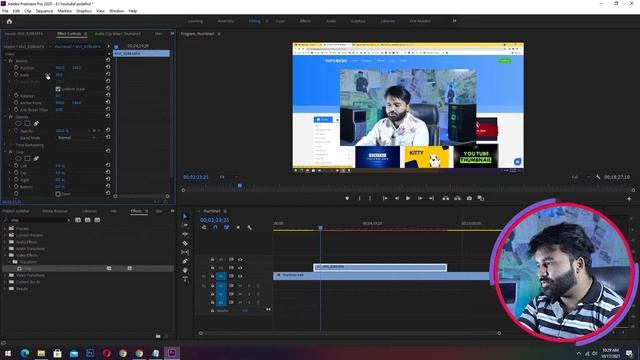Click Mark In in Program Monitor
This screenshot has width=640, height=360.
[359, 198]
